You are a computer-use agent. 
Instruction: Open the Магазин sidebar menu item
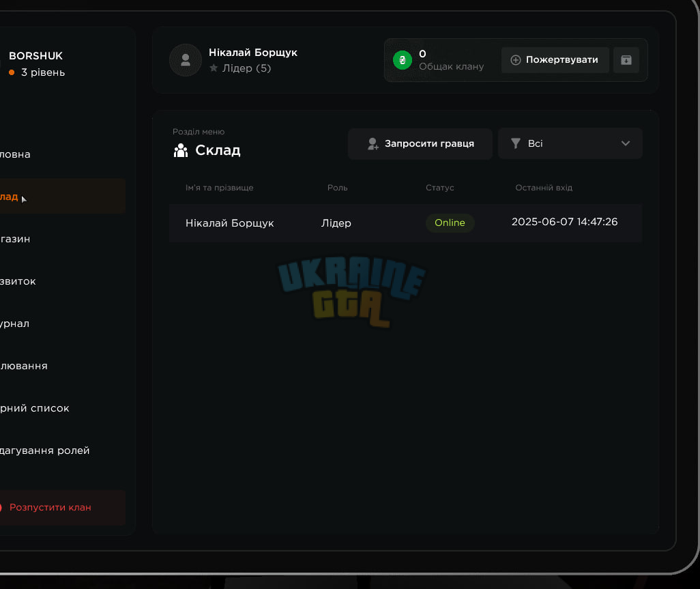[15, 239]
